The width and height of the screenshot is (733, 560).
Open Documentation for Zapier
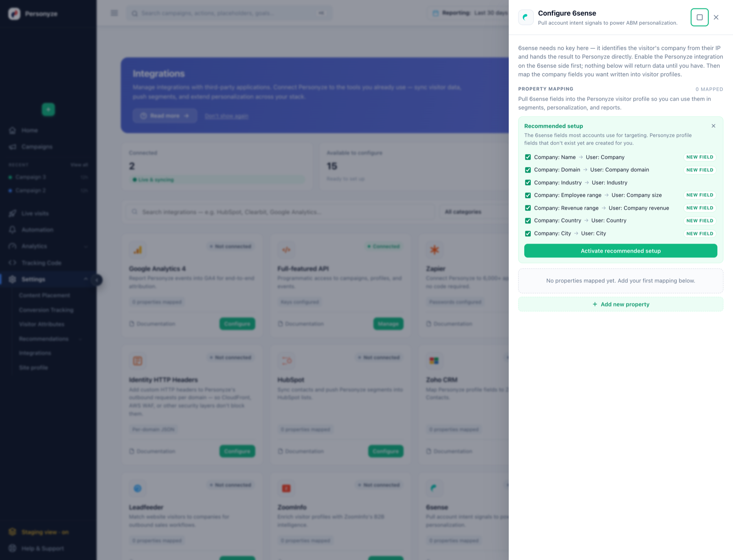(x=449, y=324)
